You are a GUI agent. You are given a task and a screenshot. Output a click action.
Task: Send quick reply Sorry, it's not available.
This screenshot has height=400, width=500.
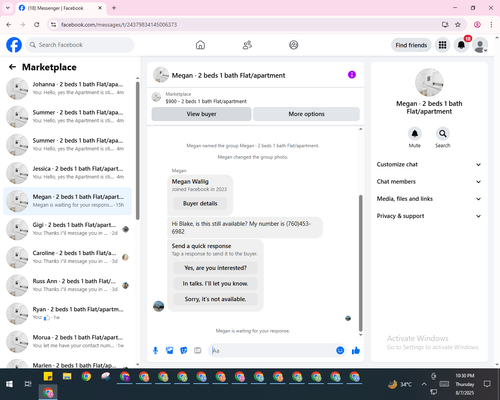215,299
